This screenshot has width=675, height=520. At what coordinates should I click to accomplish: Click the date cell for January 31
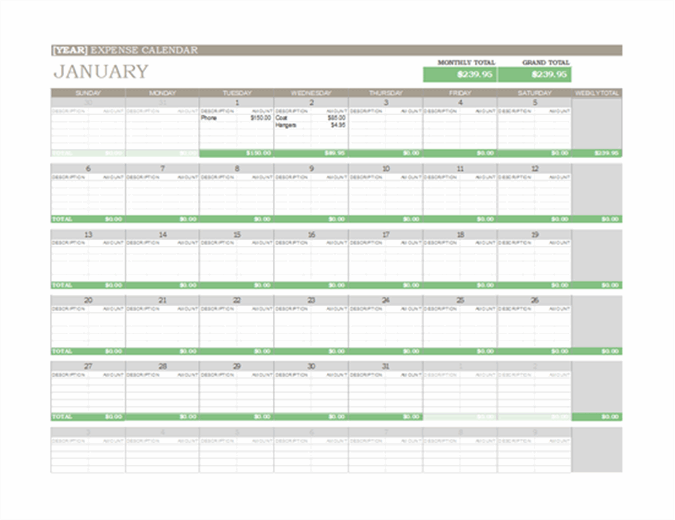tap(385, 366)
